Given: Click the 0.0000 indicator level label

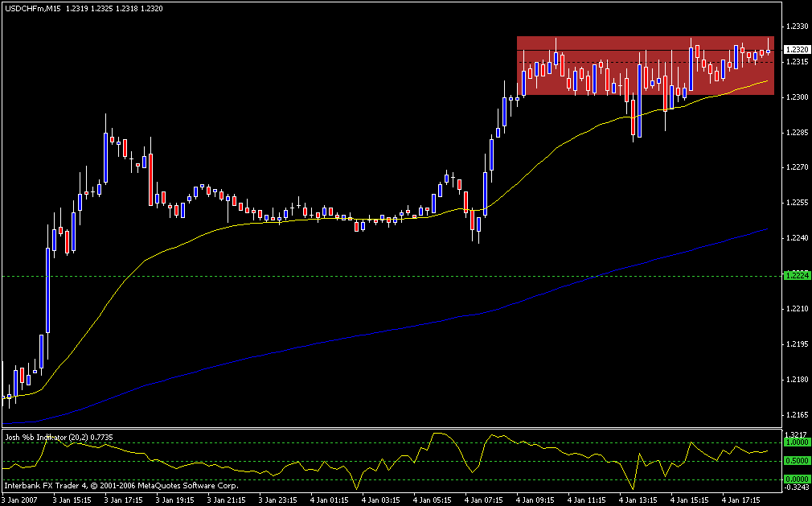Looking at the screenshot, I should tap(796, 479).
